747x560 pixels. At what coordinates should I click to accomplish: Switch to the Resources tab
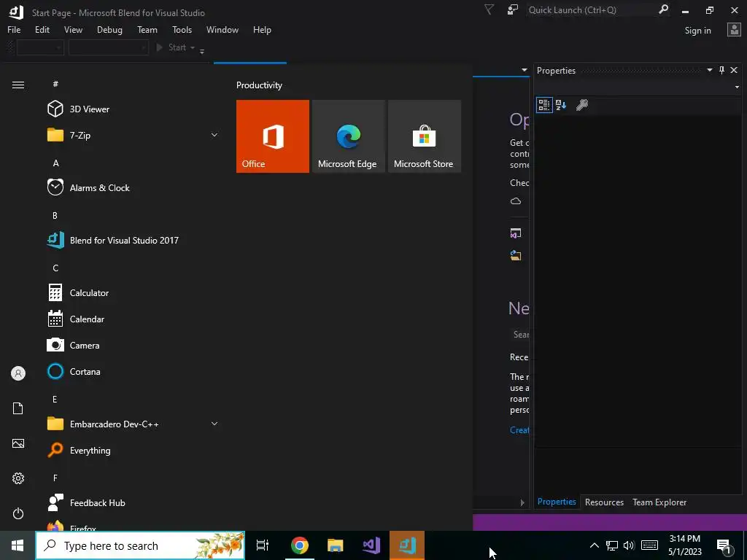point(604,502)
